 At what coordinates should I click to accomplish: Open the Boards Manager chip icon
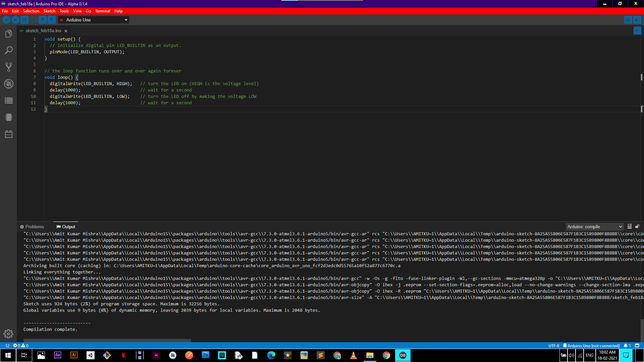tap(9, 117)
